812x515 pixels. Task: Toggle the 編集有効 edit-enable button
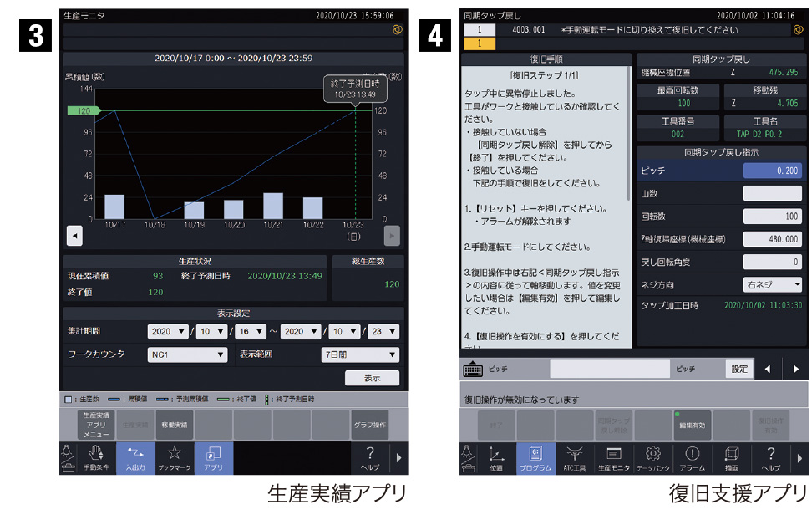692,425
